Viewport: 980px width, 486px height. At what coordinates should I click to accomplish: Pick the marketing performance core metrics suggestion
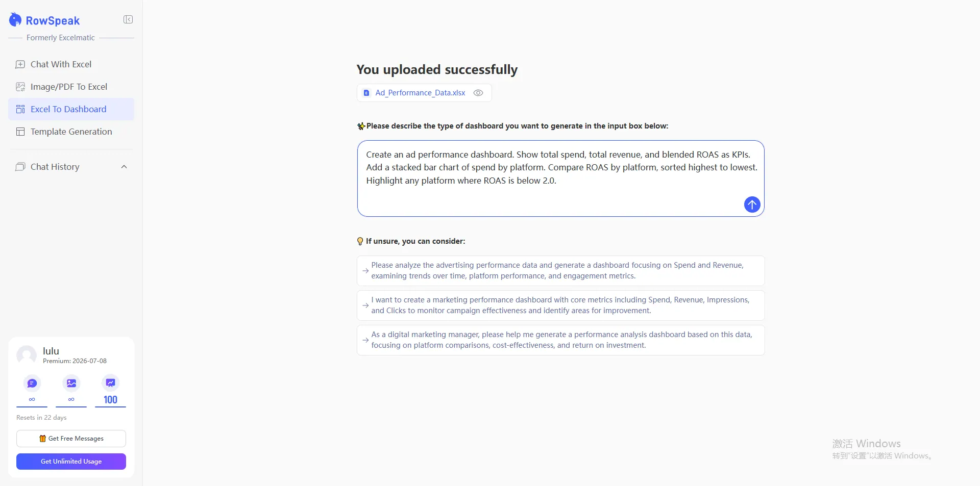coord(560,305)
